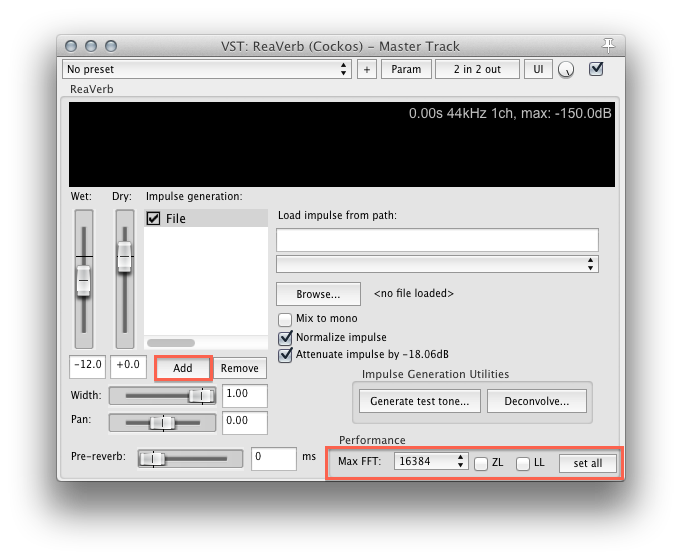
Task: Click the pin window icon
Action: coord(608,44)
